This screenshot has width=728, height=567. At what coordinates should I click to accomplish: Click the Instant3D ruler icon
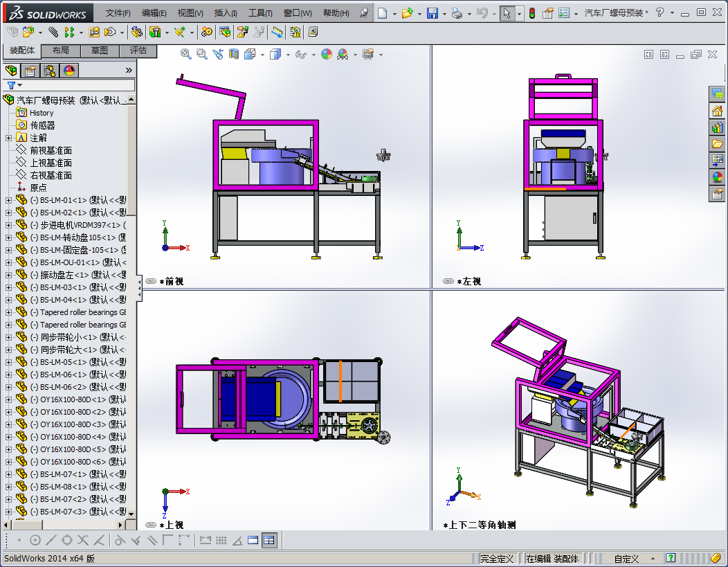tap(277, 32)
